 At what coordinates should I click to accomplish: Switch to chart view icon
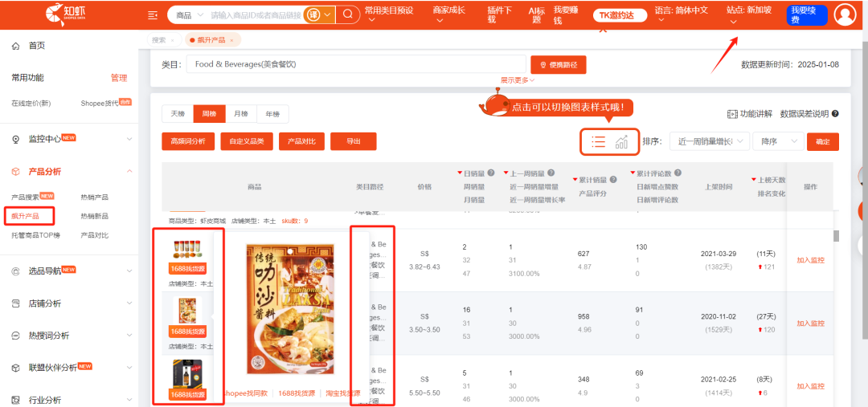click(621, 141)
